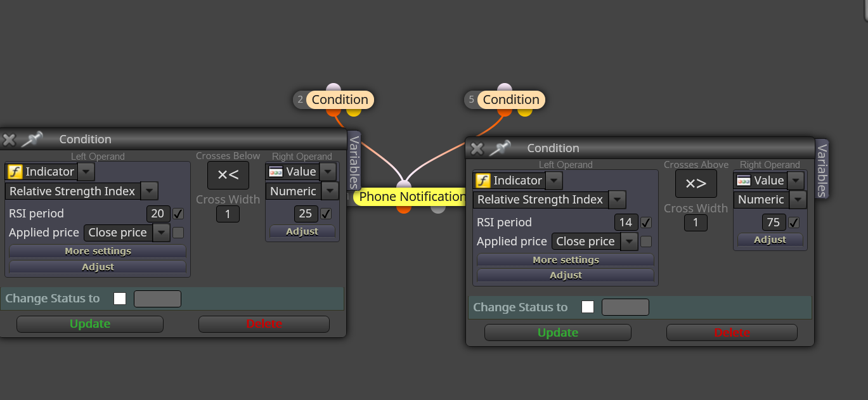Image resolution: width=868 pixels, height=400 pixels.
Task: Close the right Condition panel (Crosses Above)
Action: [477, 148]
